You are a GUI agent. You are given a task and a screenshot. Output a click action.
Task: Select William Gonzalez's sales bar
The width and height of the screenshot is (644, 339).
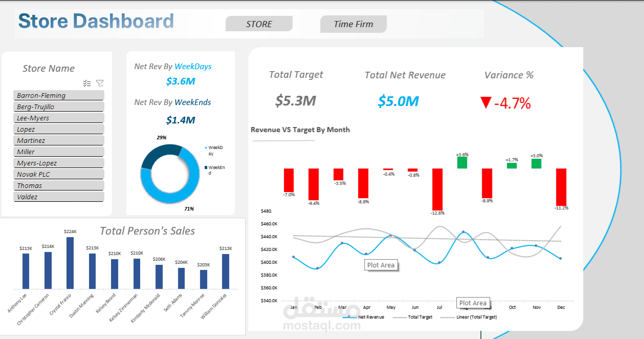[x=226, y=271]
